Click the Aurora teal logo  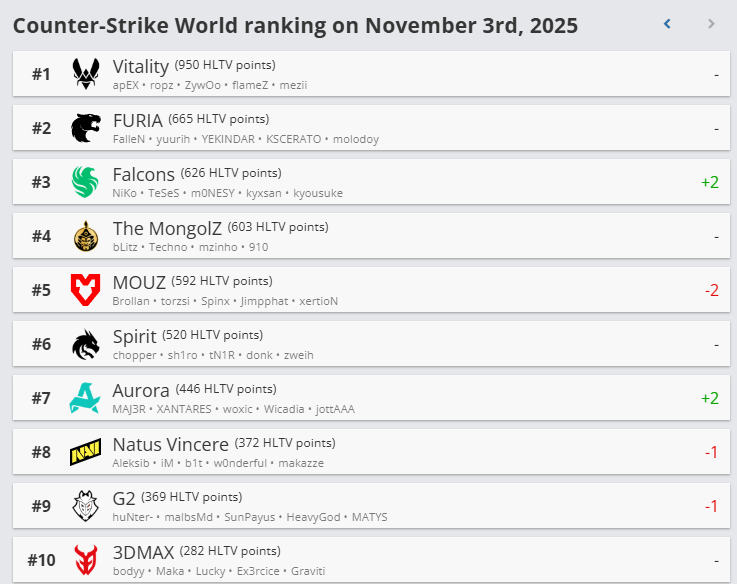tap(85, 398)
